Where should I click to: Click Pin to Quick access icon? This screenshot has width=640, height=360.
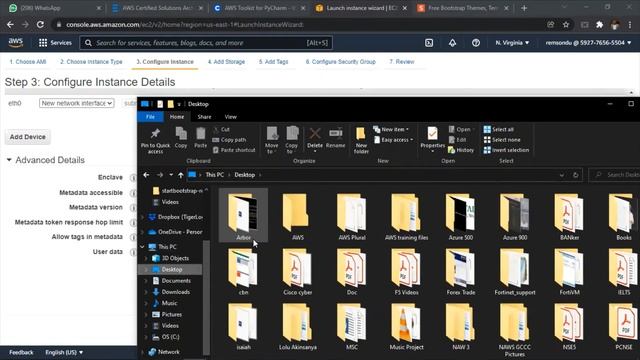click(155, 140)
